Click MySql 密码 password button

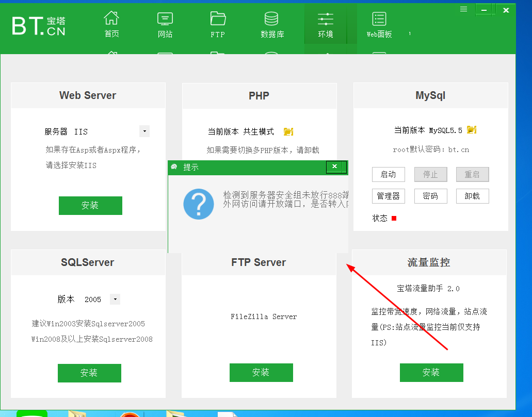[430, 196]
